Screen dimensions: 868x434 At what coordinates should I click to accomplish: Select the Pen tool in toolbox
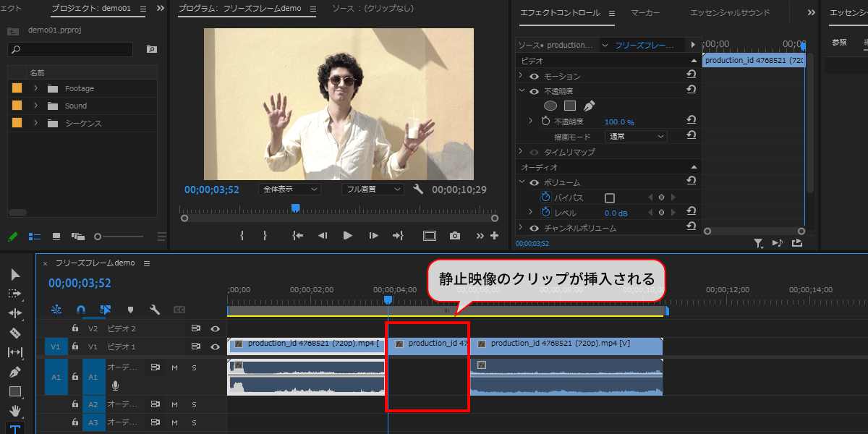pyautogui.click(x=15, y=372)
